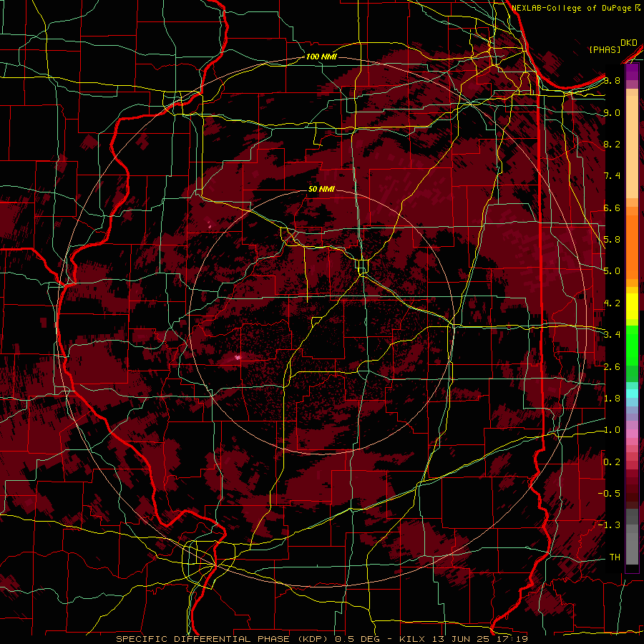Click the 3.4 value on the color scale
Screen dimensions: 644x644
point(612,334)
